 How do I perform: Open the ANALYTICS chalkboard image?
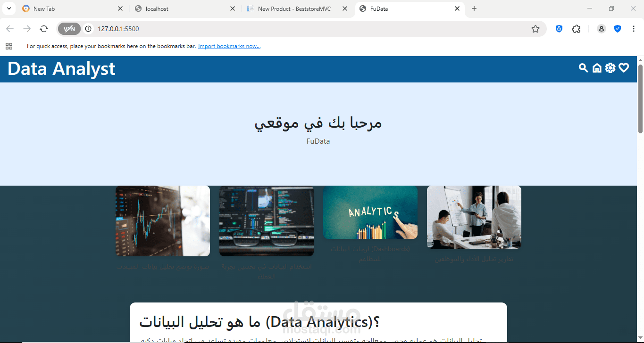[370, 212]
